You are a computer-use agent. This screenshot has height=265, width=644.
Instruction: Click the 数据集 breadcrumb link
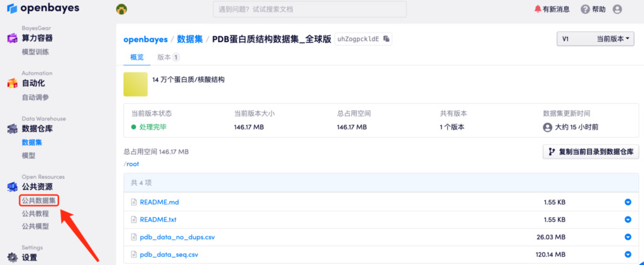[x=190, y=39]
